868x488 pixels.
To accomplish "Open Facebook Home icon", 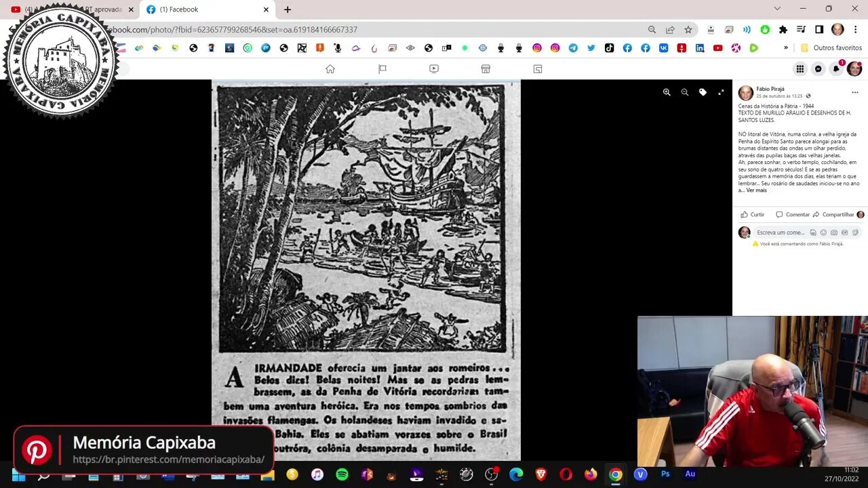I will 330,68.
